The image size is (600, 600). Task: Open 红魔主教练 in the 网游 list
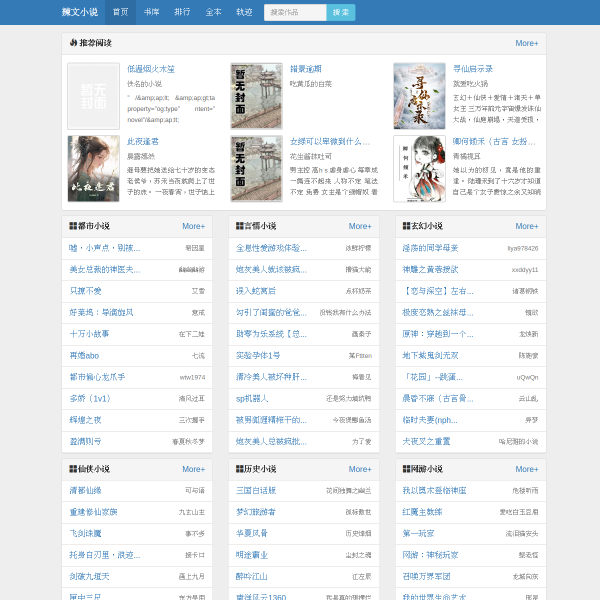(x=422, y=512)
